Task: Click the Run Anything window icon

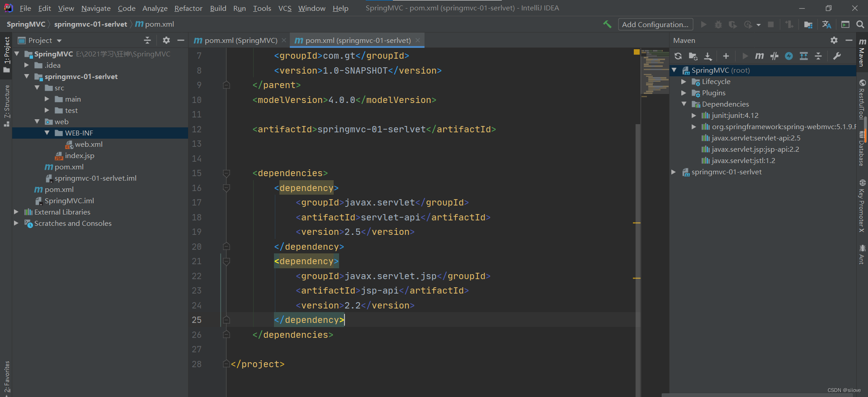Action: click(x=845, y=24)
